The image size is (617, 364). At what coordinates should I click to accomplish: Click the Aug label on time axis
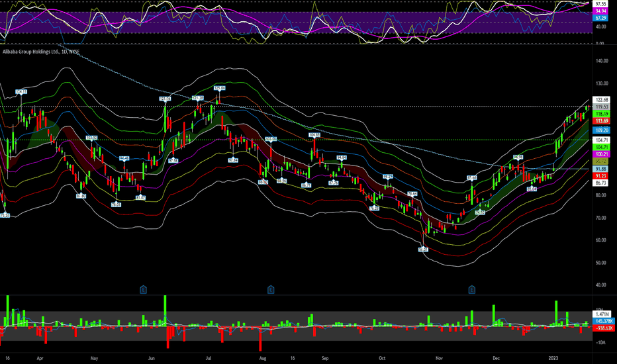(263, 359)
